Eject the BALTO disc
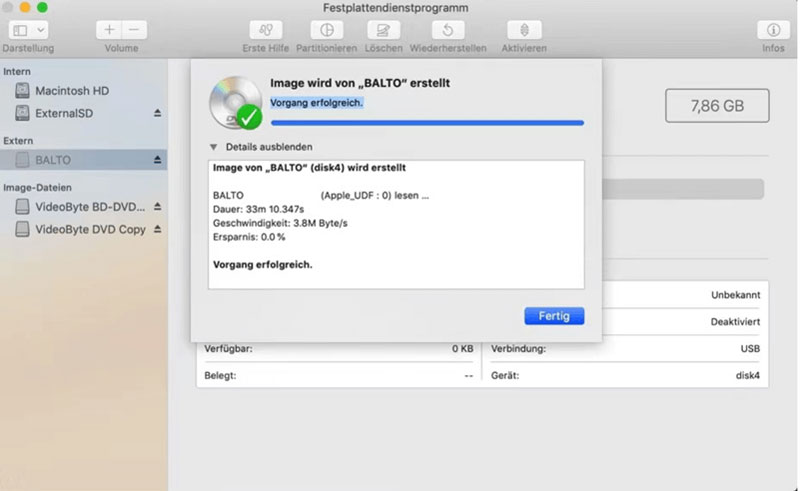Screen dimensions: 800x491 pyautogui.click(x=157, y=160)
